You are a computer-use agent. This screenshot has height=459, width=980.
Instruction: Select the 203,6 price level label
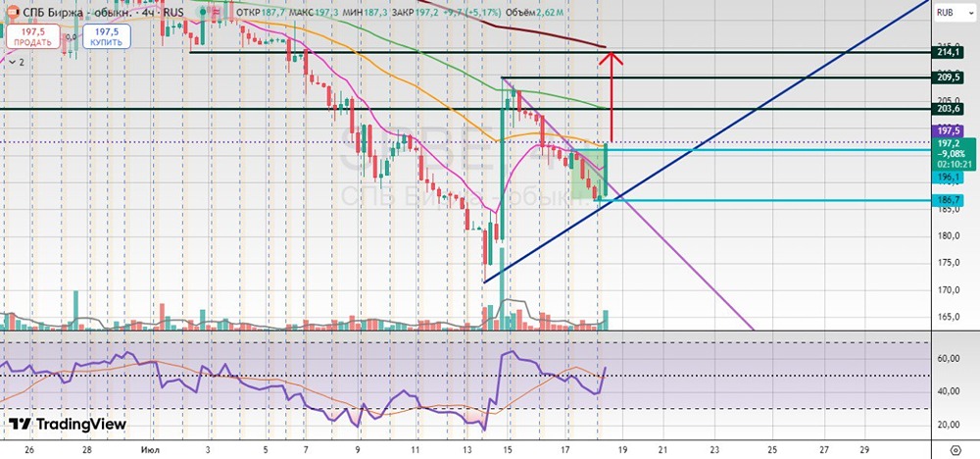[x=948, y=109]
